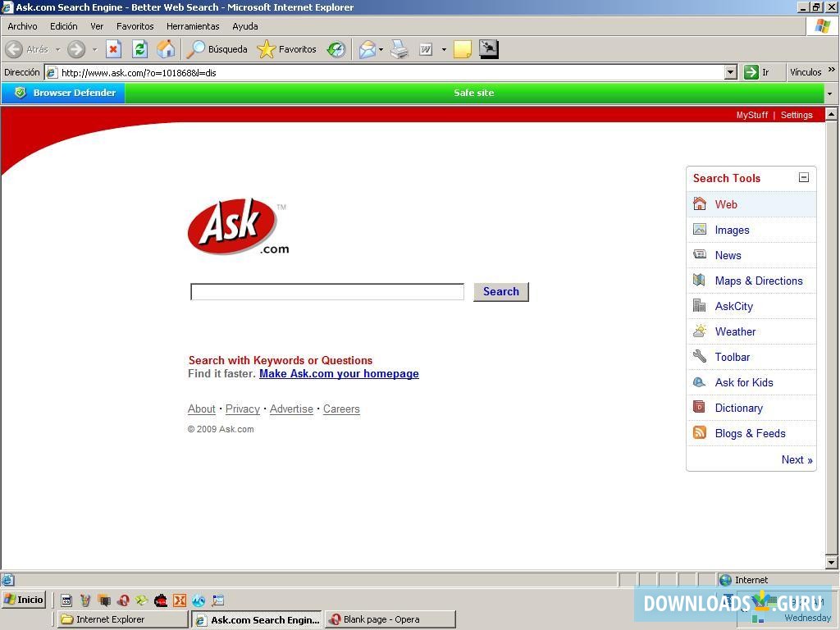
Task: Click the Maps & Directions map icon
Action: tap(699, 280)
